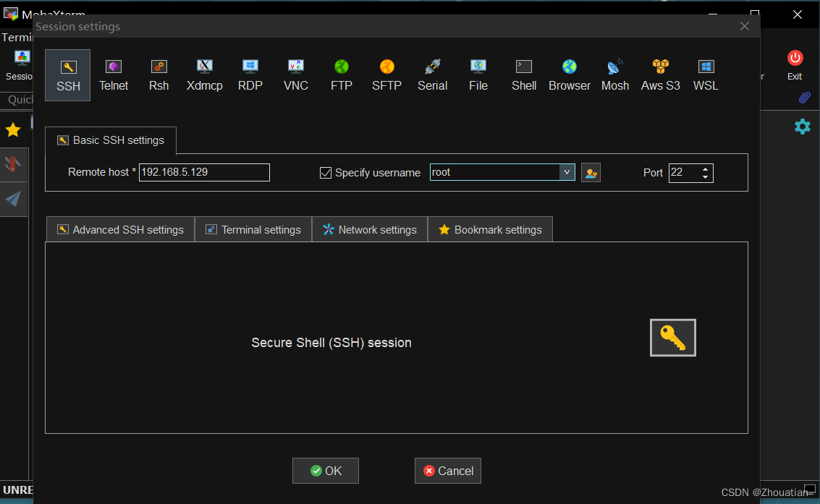This screenshot has width=820, height=504.
Task: Click the OK button
Action: [x=326, y=471]
